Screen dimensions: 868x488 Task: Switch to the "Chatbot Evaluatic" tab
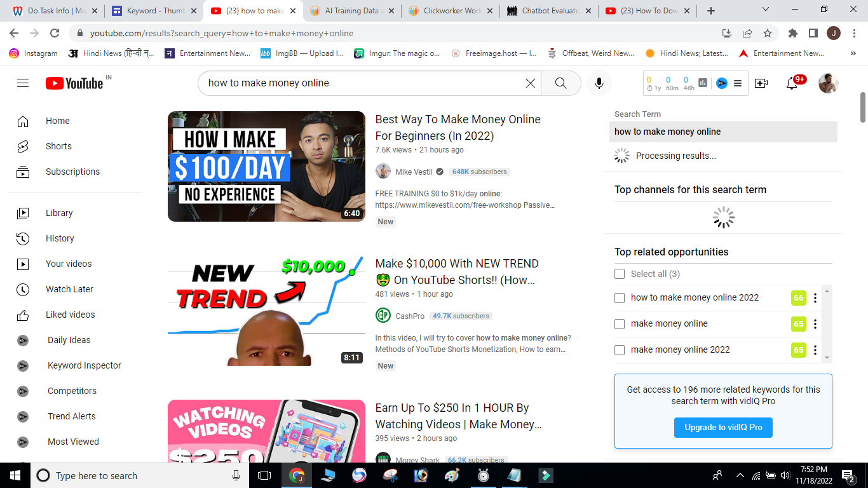[550, 11]
